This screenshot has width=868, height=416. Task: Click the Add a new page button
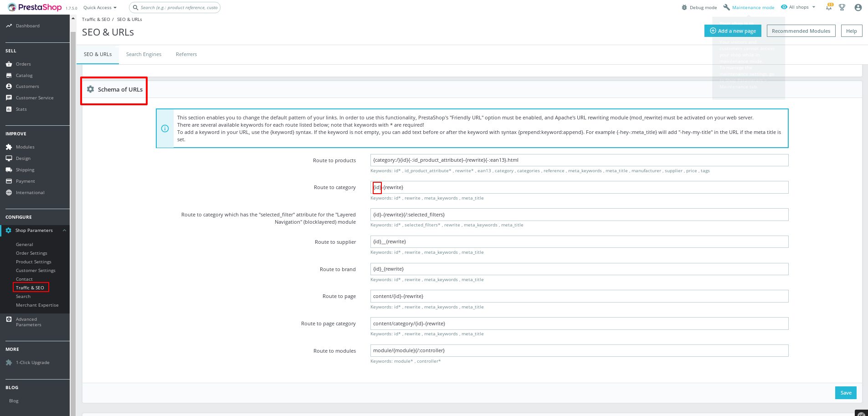click(x=733, y=31)
